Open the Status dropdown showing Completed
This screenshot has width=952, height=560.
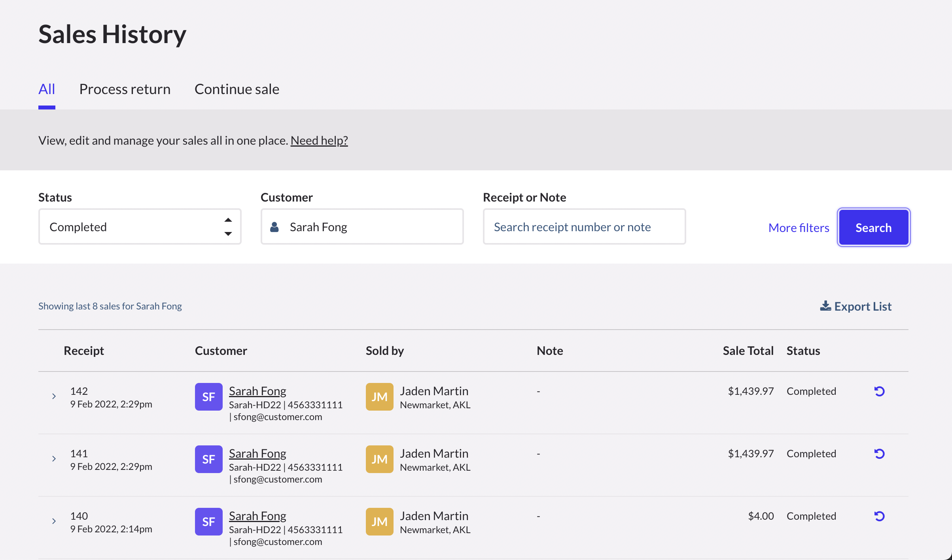[140, 227]
